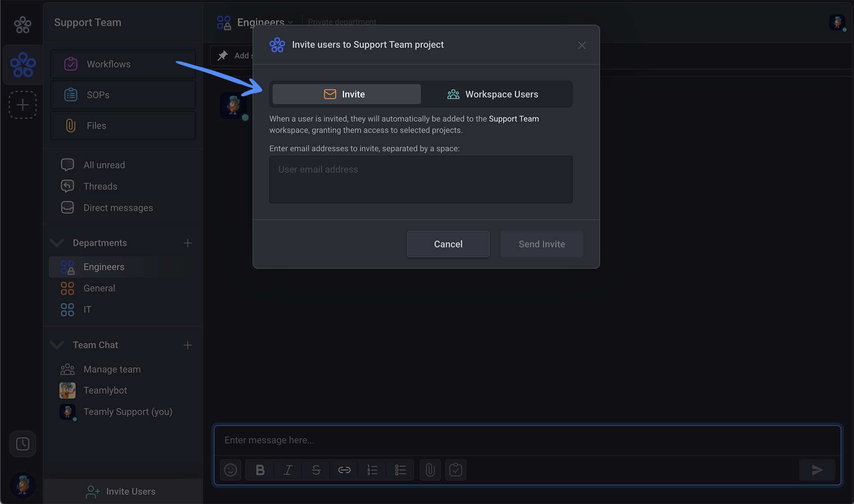Viewport: 854px width, 504px height.
Task: Send the message with arrow icon
Action: [817, 470]
